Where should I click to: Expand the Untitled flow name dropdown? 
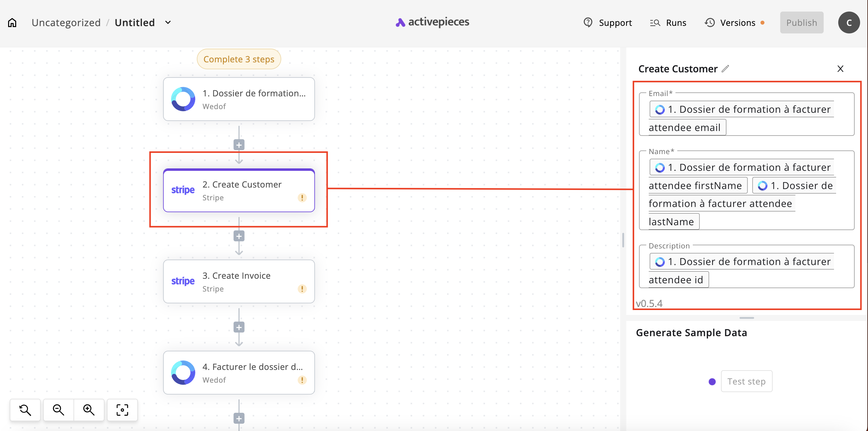click(168, 22)
